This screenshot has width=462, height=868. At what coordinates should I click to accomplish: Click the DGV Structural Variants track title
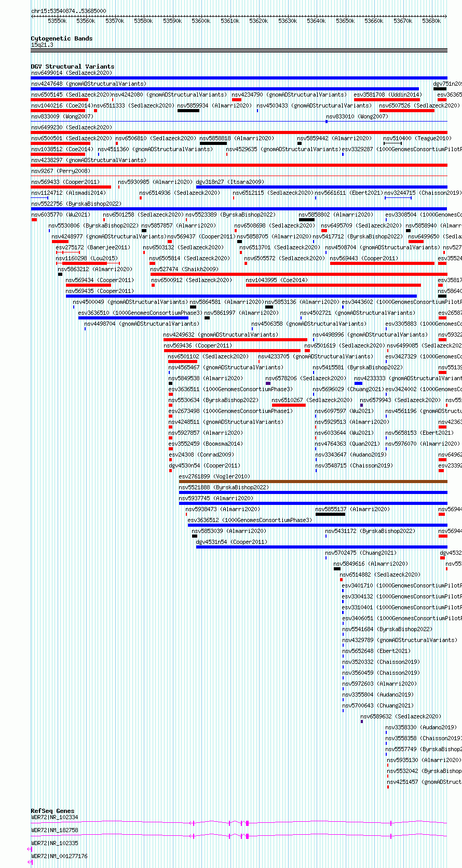(72, 66)
